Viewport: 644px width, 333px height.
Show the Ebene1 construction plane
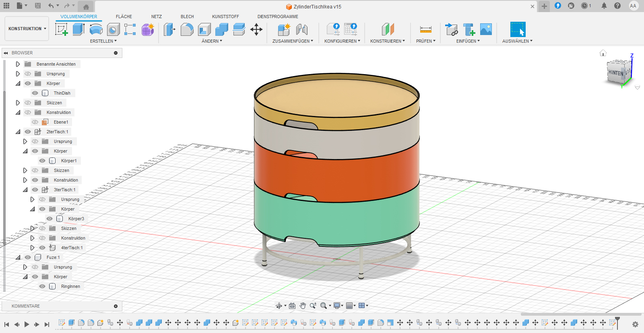pos(35,122)
